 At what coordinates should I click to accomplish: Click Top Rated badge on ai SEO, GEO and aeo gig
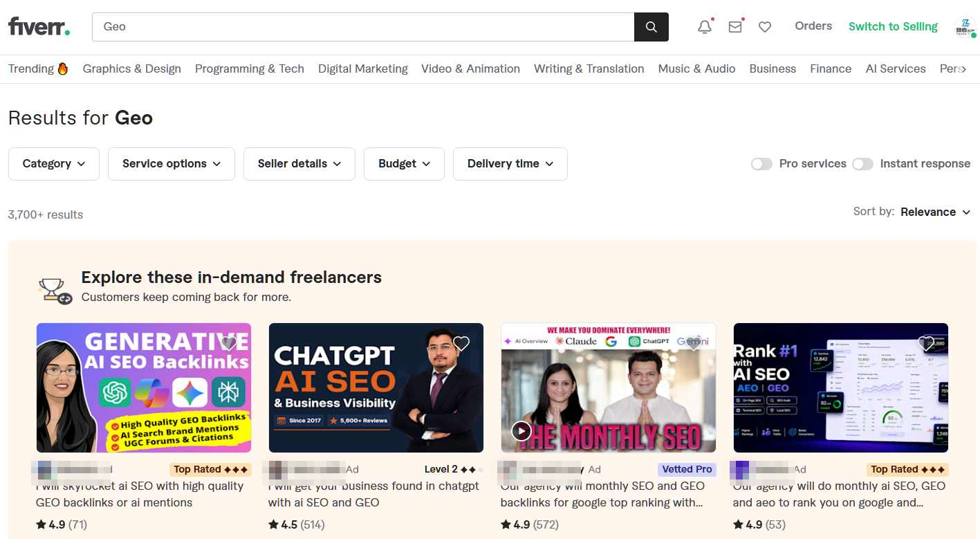point(908,469)
